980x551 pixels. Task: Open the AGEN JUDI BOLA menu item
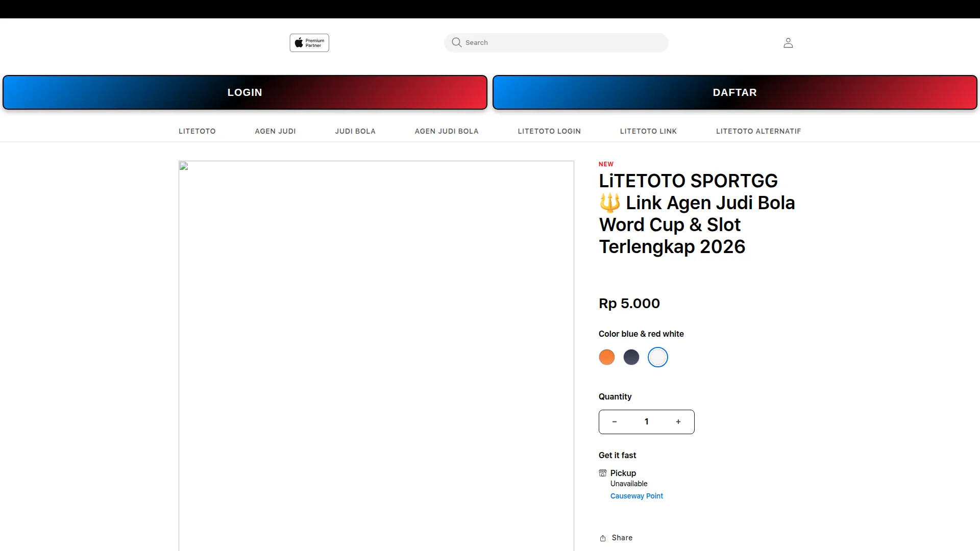[x=447, y=131]
